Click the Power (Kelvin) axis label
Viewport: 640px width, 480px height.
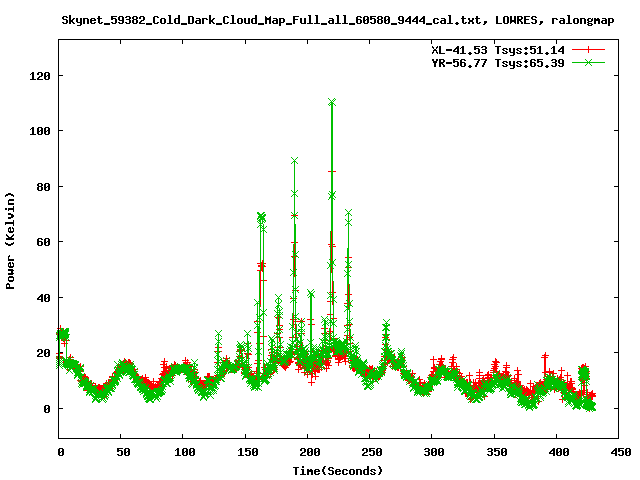[10, 241]
